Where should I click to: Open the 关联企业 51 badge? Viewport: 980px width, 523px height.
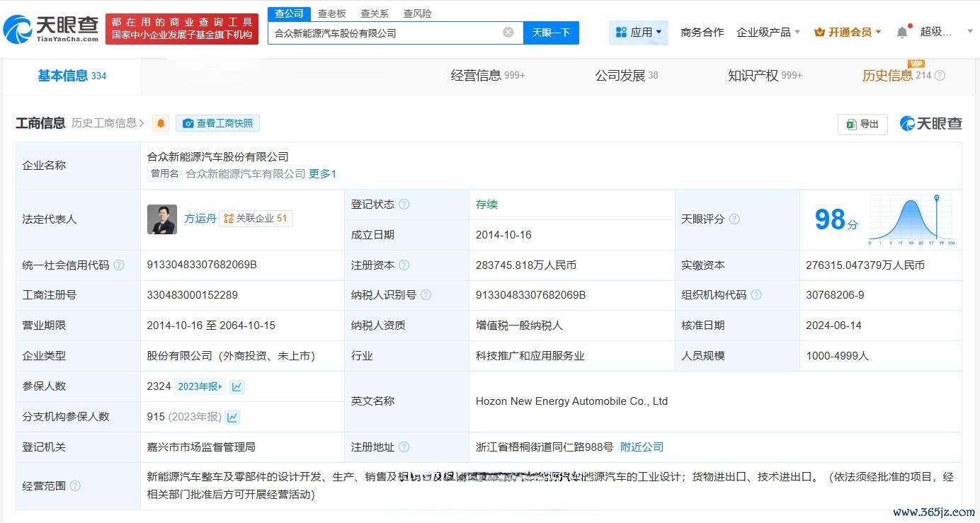pyautogui.click(x=256, y=219)
